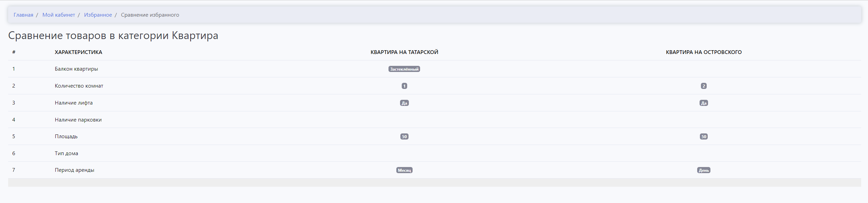Click the 50 area badge under Островского
This screenshot has width=868, height=203.
[704, 137]
